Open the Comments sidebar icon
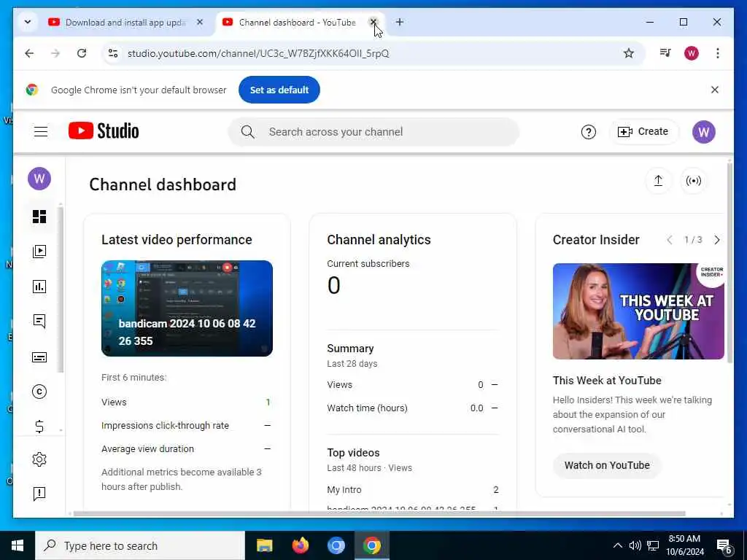Image resolution: width=747 pixels, height=560 pixels. click(x=39, y=322)
